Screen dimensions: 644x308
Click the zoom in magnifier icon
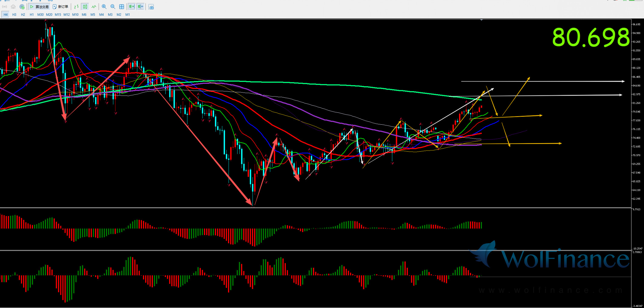coord(104,7)
